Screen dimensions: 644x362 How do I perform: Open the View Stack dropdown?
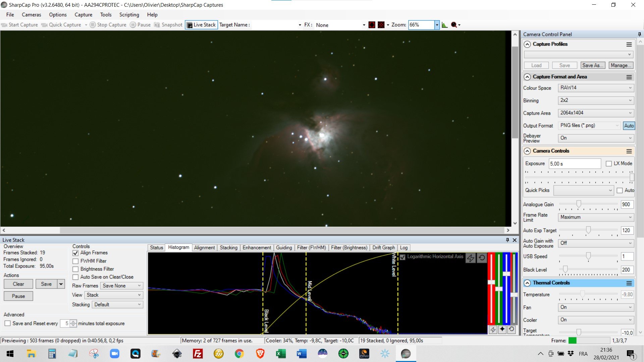[x=114, y=295]
